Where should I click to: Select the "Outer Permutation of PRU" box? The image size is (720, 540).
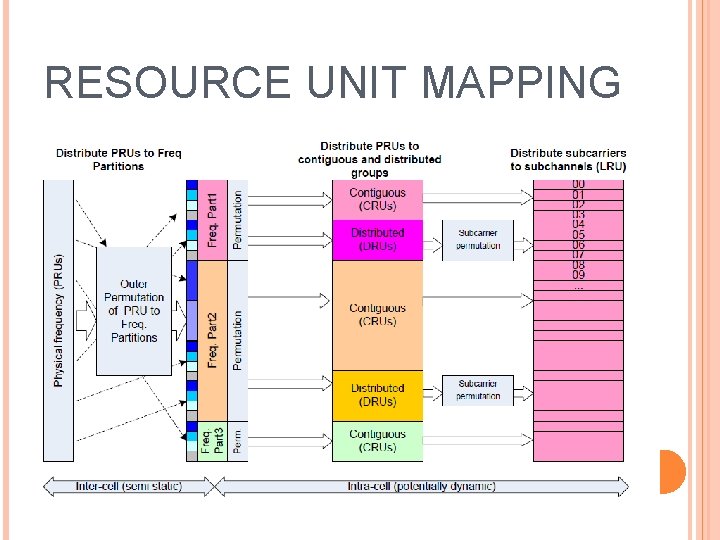tap(134, 311)
